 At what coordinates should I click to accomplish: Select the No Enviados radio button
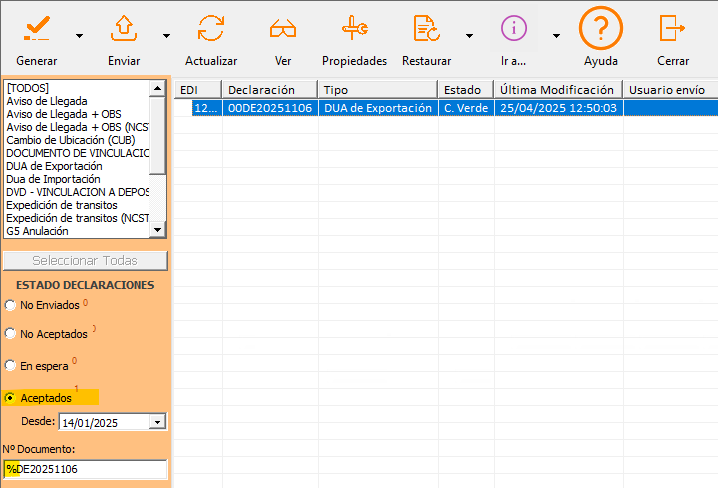click(11, 305)
